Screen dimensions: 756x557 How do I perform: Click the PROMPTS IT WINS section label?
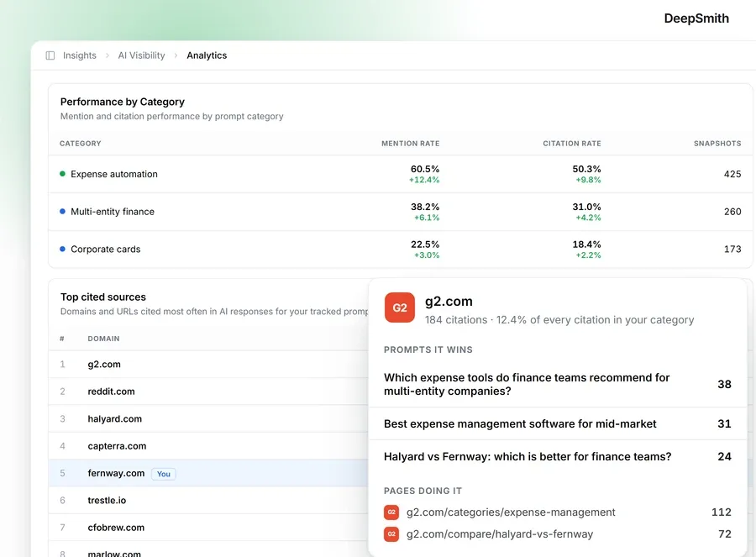tap(428, 349)
